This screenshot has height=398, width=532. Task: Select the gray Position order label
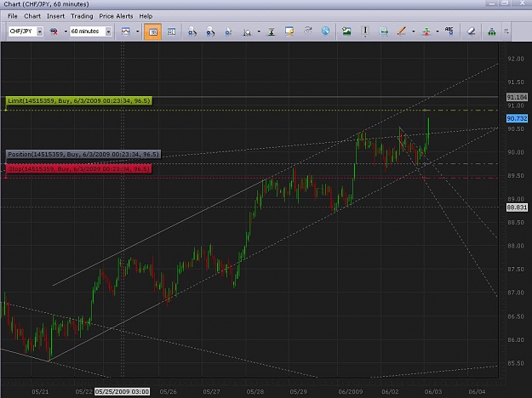pos(83,154)
